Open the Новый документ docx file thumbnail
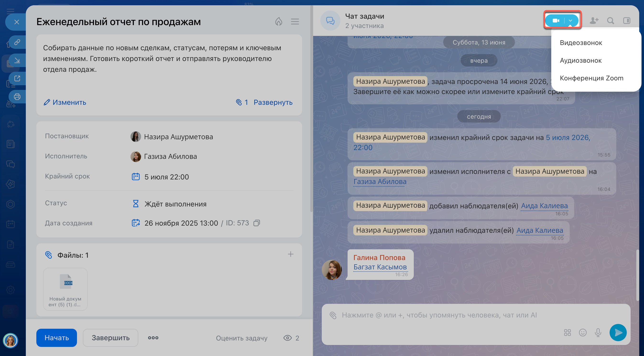The height and width of the screenshot is (356, 644). click(x=65, y=289)
